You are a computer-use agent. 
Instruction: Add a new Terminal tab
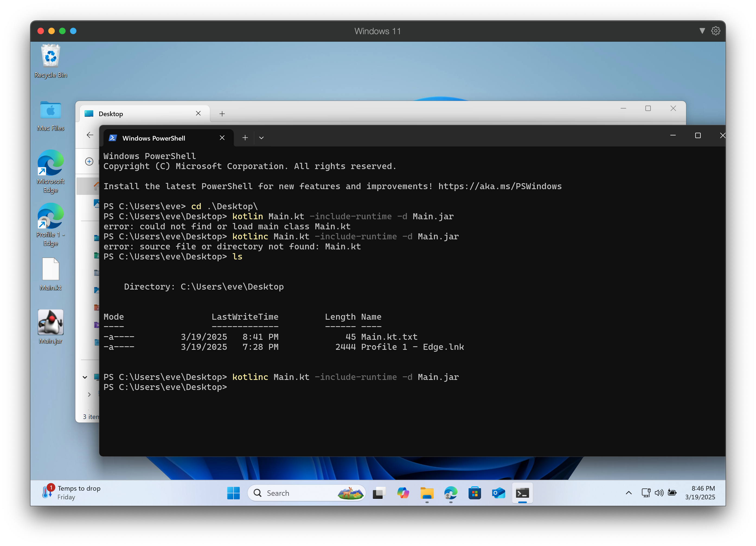tap(245, 137)
